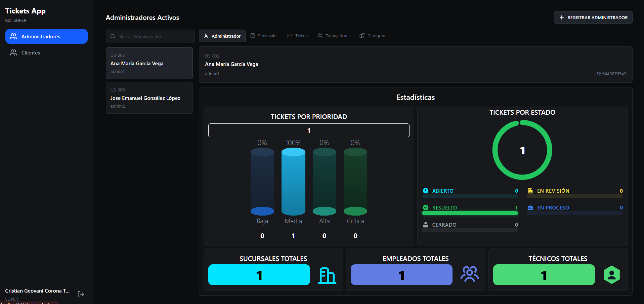This screenshot has height=304, width=644.
Task: Click the Tickets App logo title
Action: pos(26,11)
